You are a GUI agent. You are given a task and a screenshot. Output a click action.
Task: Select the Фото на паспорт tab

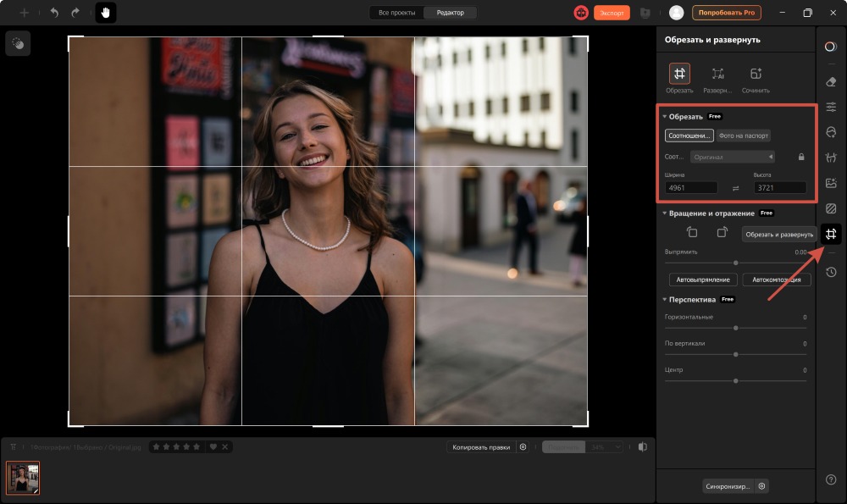(744, 136)
